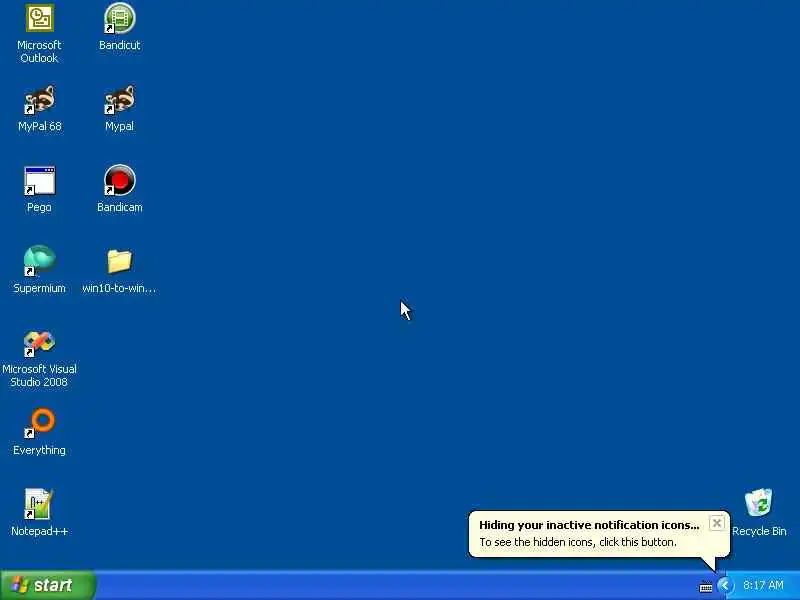The height and width of the screenshot is (600, 800).
Task: Click the keyboard icon in system tray
Action: [706, 587]
